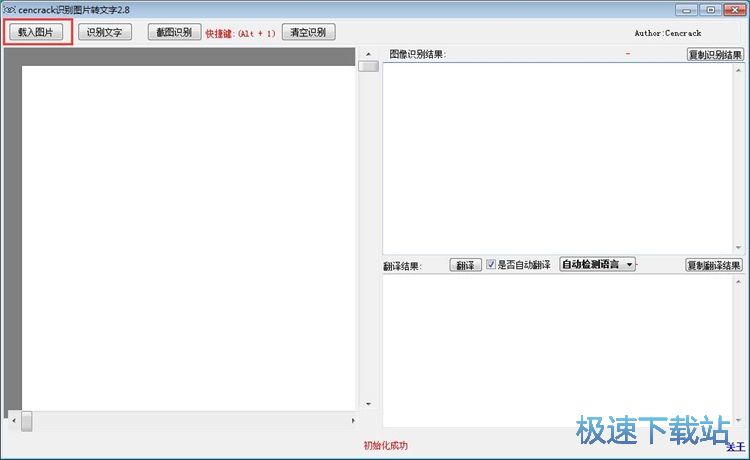Click image preview scroll up arrow
The width and height of the screenshot is (750, 460).
pos(368,54)
